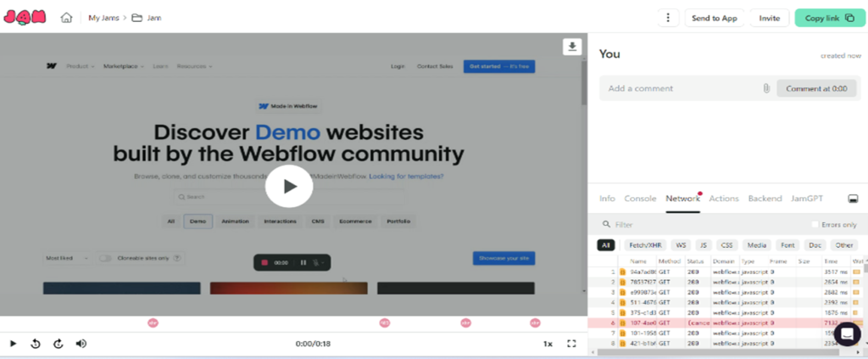Enable the Errors only checkbox

tap(815, 225)
